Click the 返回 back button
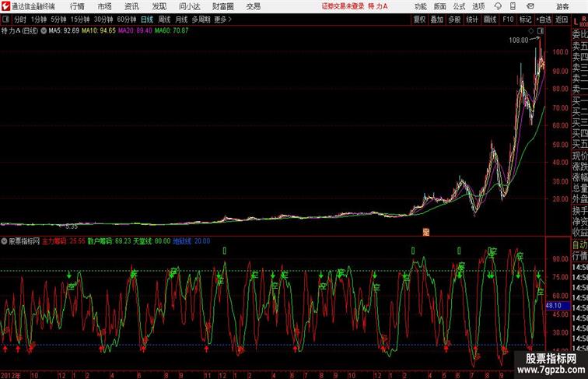Image resolution: width=588 pixels, height=379 pixels. 562,19
